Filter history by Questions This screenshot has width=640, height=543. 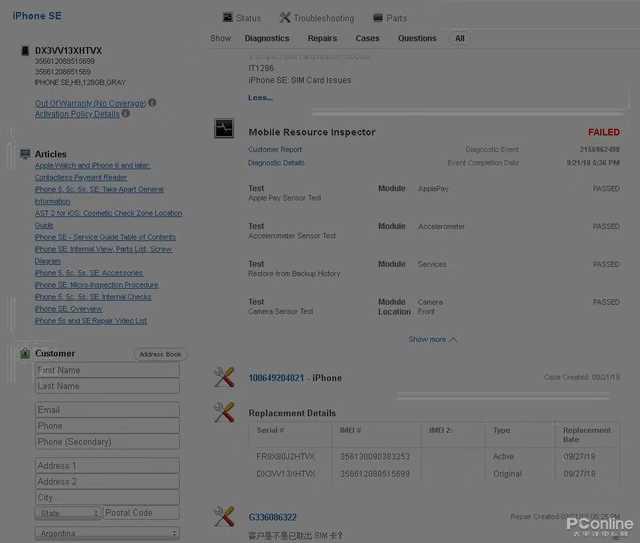417,38
